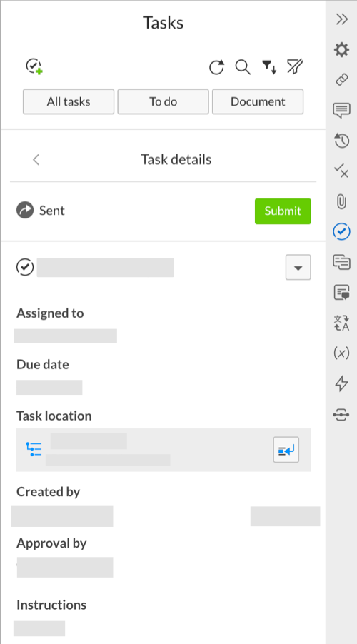The height and width of the screenshot is (644, 357).
Task: Open the filter and sort tasks icon
Action: pyautogui.click(x=269, y=67)
